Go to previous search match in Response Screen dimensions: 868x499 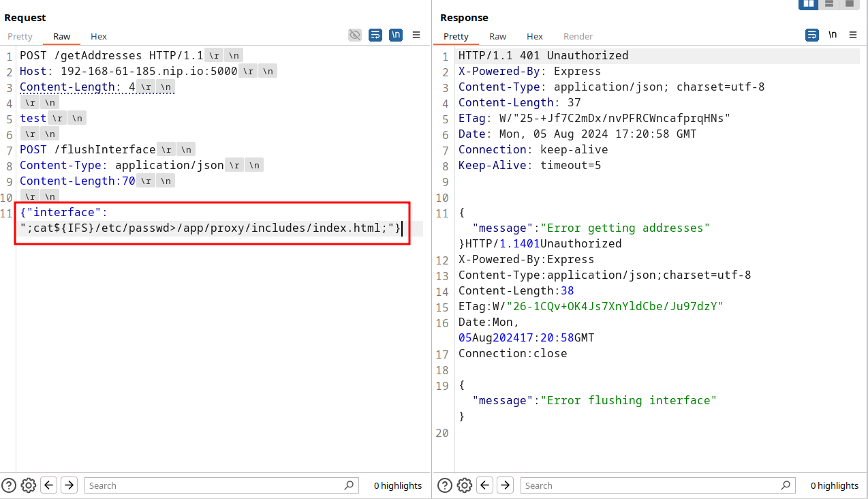485,485
